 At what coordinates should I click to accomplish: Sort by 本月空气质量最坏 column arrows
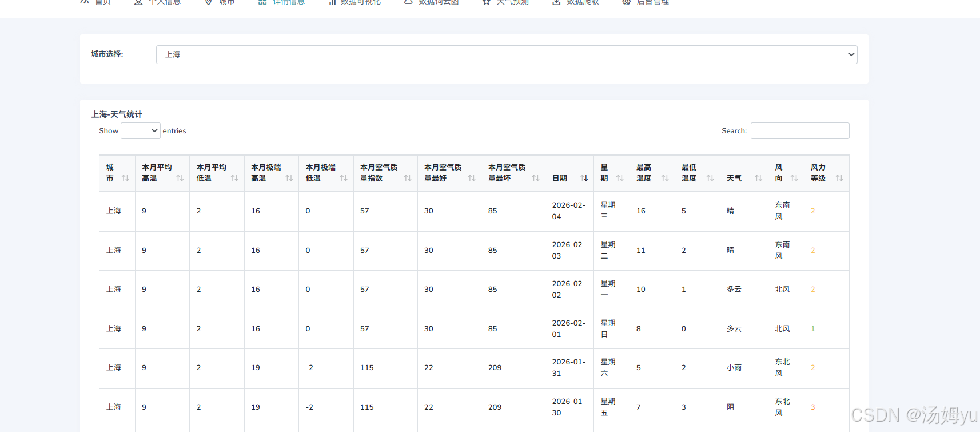[536, 178]
